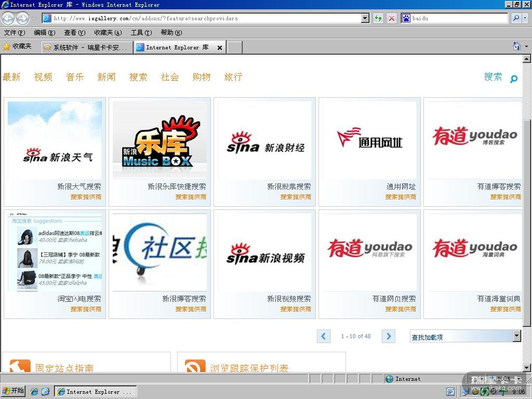This screenshot has height=399, width=532.
Task: Open the 帮助 menu
Action: pos(171,33)
